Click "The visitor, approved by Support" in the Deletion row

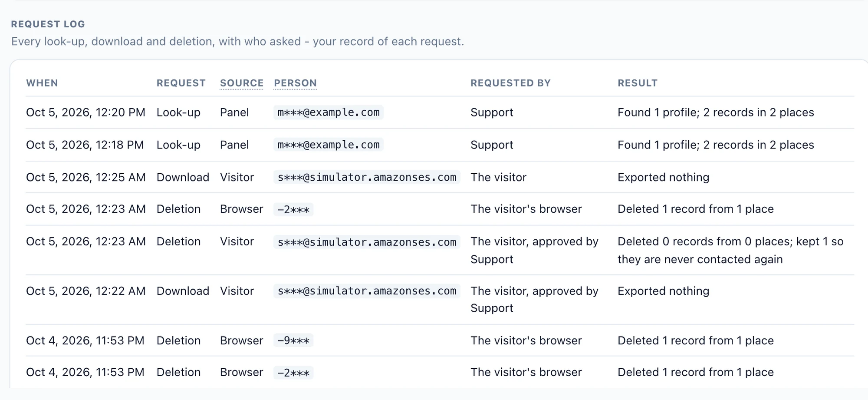534,250
